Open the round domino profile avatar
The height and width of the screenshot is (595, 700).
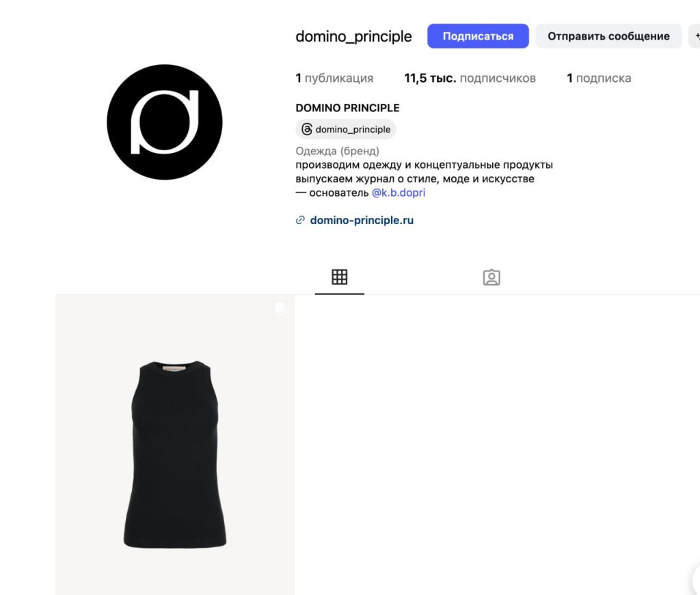pos(165,122)
